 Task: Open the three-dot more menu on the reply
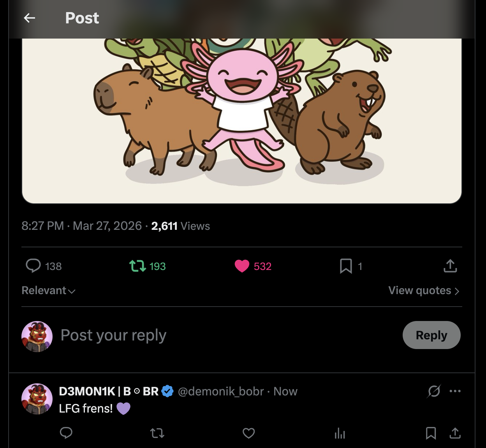(x=455, y=391)
